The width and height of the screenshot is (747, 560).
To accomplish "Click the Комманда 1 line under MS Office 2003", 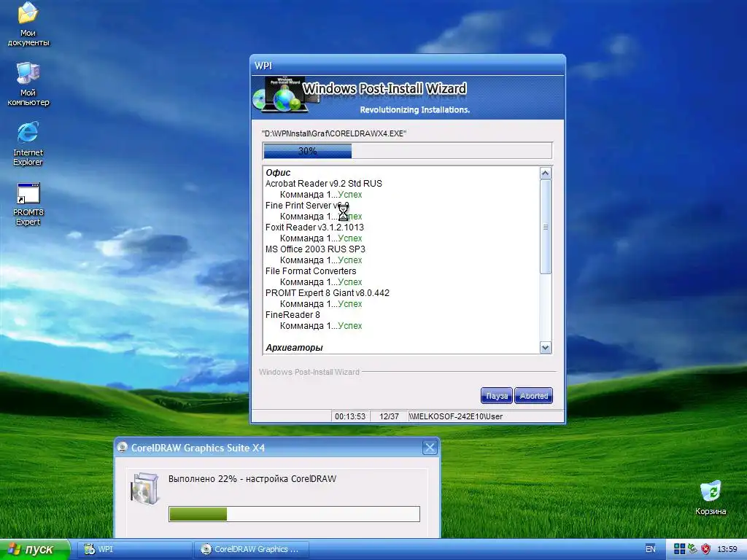I will (x=321, y=260).
